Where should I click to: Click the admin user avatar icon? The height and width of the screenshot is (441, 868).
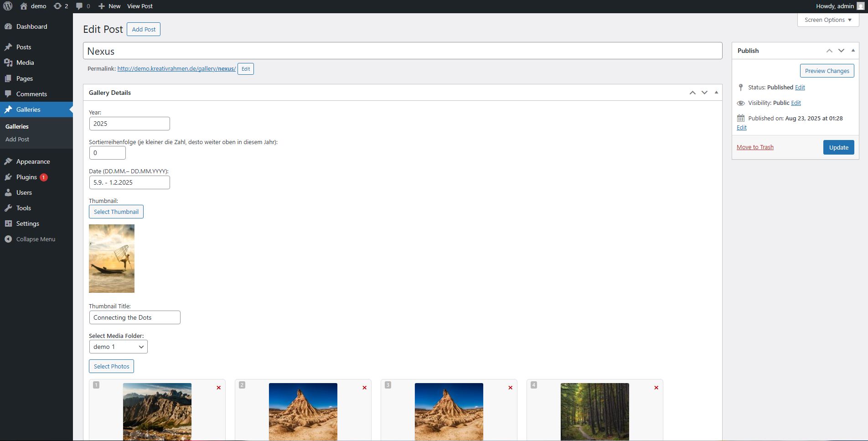tap(860, 6)
